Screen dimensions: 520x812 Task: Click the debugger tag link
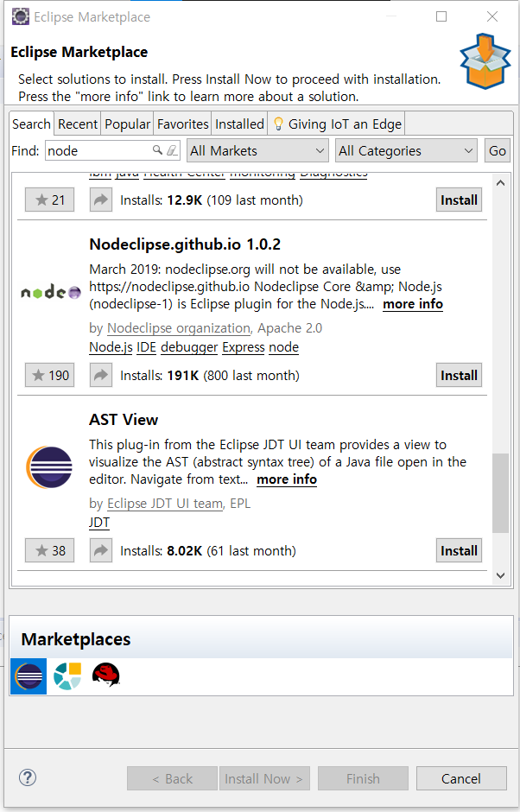[189, 347]
